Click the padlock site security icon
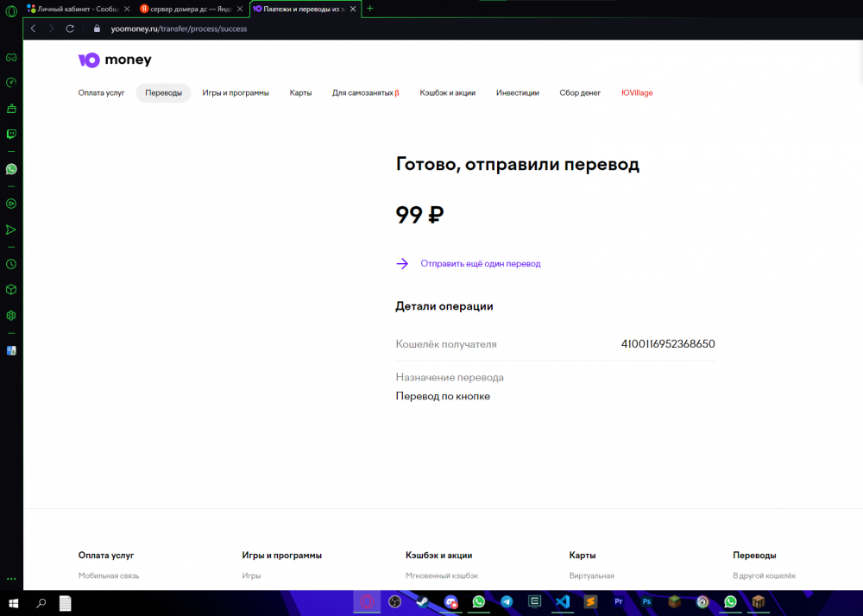 click(x=97, y=28)
